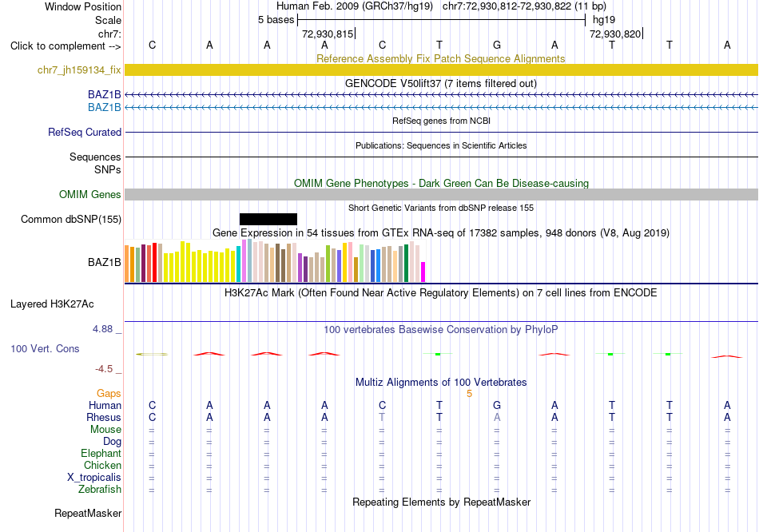Screen dimensions: 759x532
Task: Click the '5 bases' scale text
Action: [276, 20]
